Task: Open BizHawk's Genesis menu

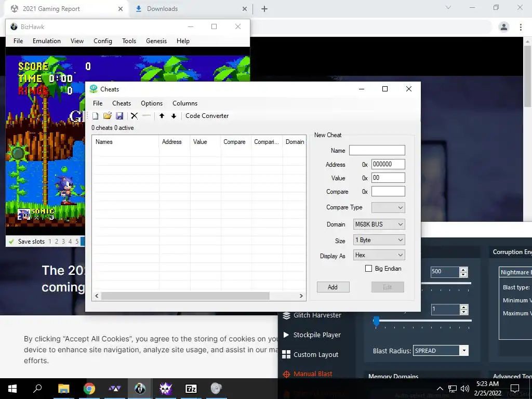Action: pos(156,41)
